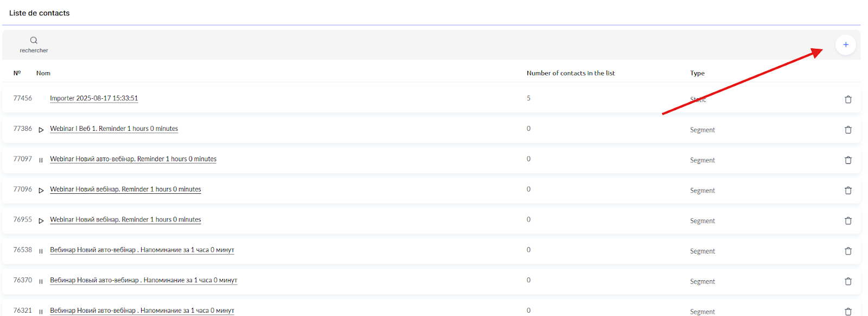
Task: Toggle the pause icon on segment 76538
Action: (x=41, y=251)
